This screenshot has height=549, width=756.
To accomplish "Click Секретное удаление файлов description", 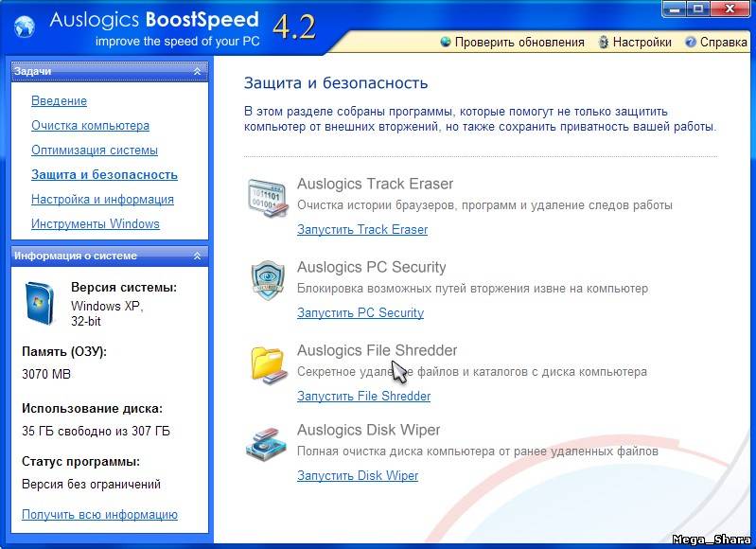I will (x=472, y=372).
